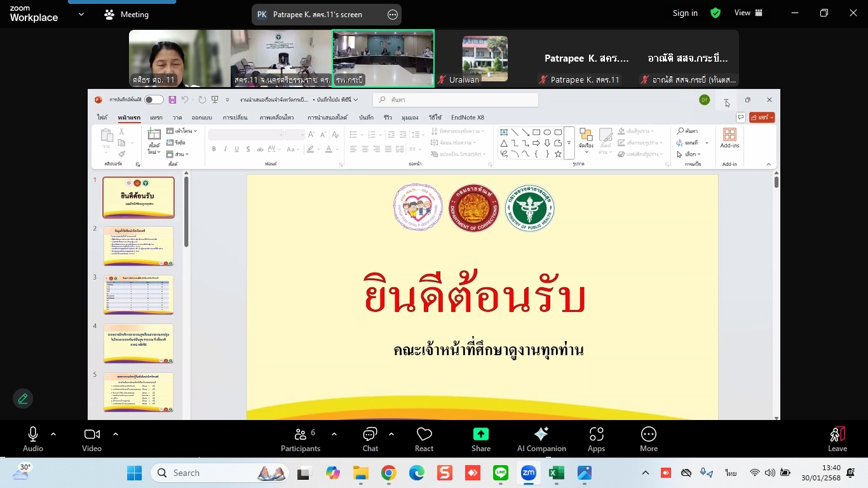Viewport: 868px width, 488px height.
Task: Click the Format Painter brush icon
Action: (121, 154)
